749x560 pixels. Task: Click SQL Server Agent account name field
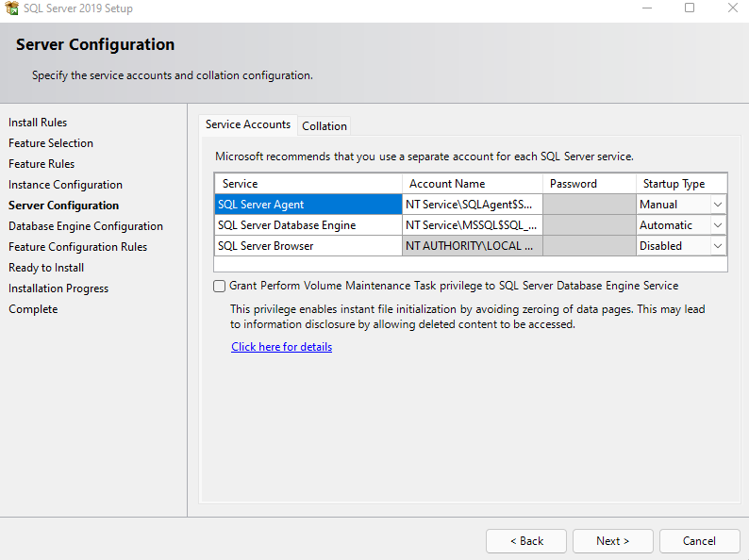coord(473,205)
